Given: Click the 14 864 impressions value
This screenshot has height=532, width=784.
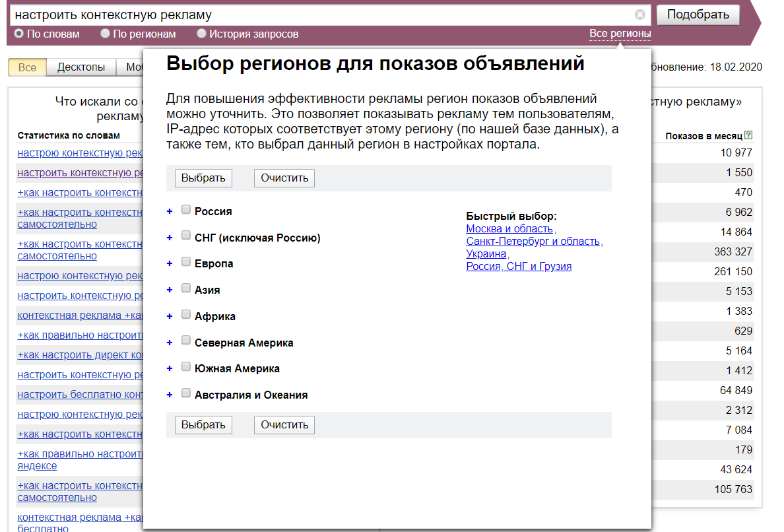Looking at the screenshot, I should pyautogui.click(x=736, y=232).
